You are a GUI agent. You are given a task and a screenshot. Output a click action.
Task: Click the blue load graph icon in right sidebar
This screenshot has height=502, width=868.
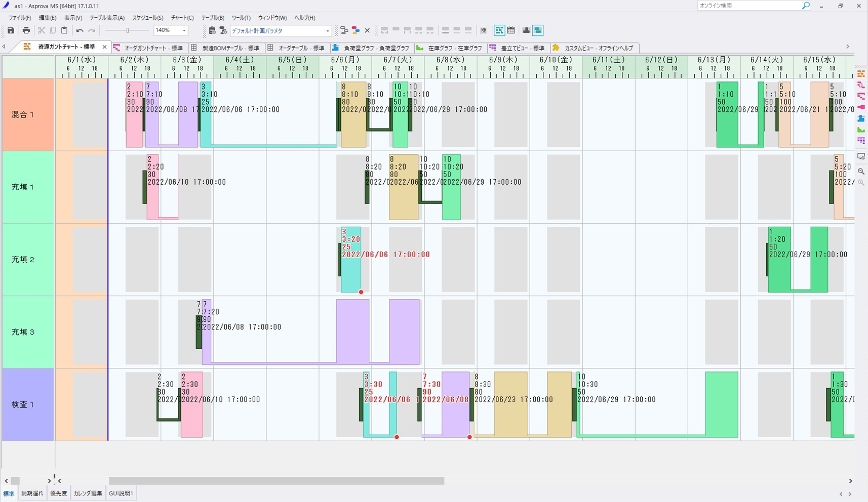click(x=861, y=118)
